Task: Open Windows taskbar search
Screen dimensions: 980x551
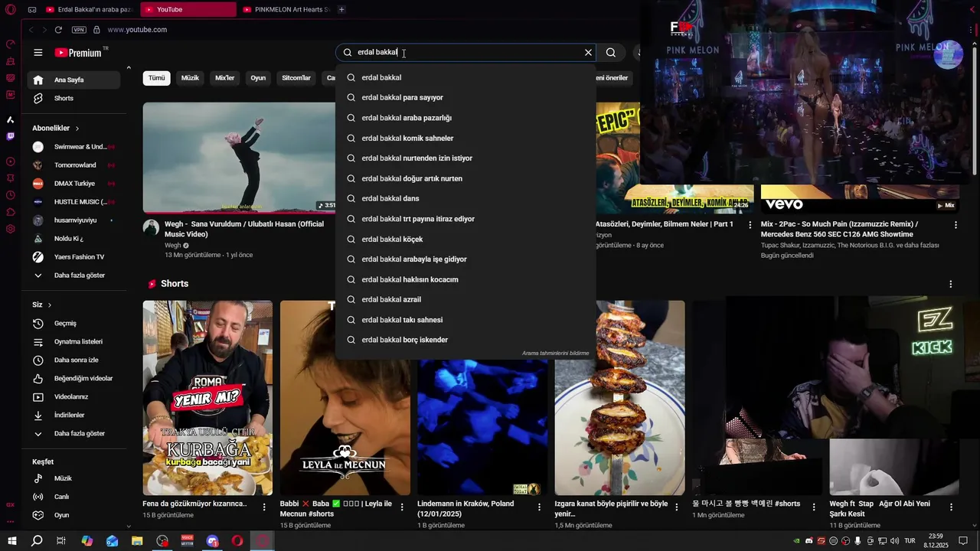Action: click(x=37, y=541)
